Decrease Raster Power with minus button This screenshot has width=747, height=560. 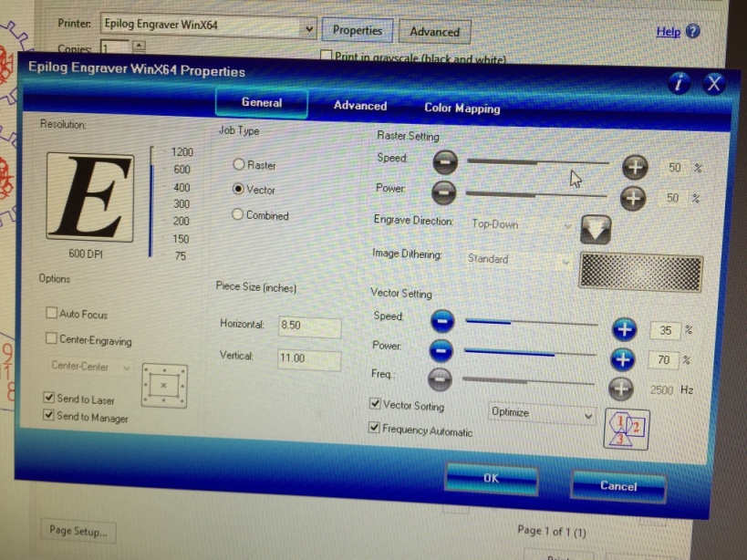(x=443, y=192)
